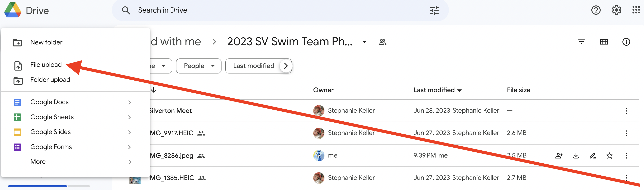
Task: Open Drive settings gear
Action: click(x=616, y=10)
